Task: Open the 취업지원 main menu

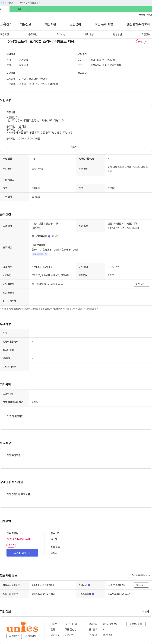Action: 50,25
